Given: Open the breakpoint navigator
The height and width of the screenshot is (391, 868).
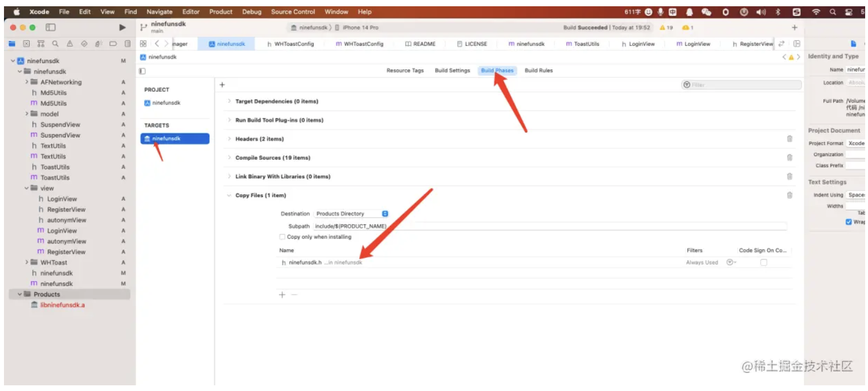Looking at the screenshot, I should [x=113, y=43].
